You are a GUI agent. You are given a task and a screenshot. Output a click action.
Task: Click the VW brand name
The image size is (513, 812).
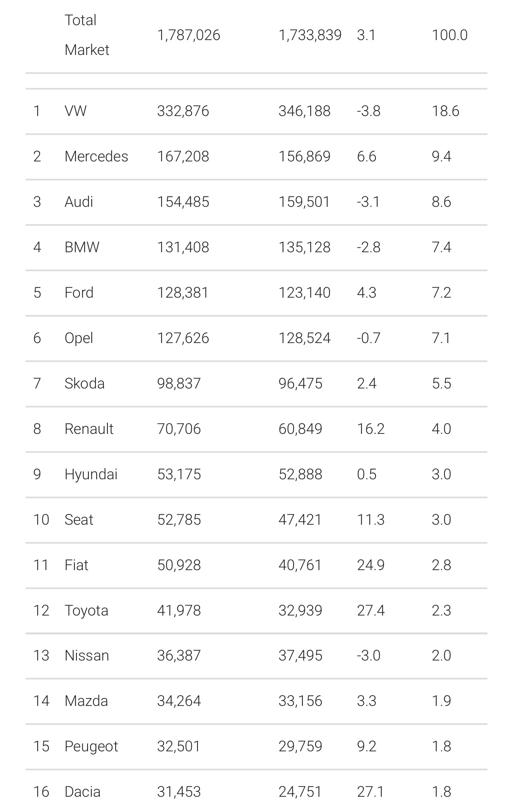pos(76,111)
